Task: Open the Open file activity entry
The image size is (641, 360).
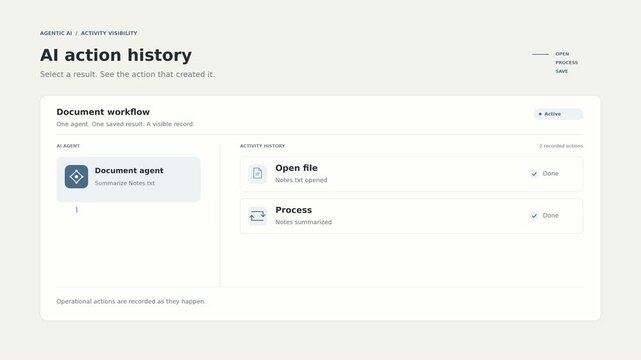Action: click(411, 174)
